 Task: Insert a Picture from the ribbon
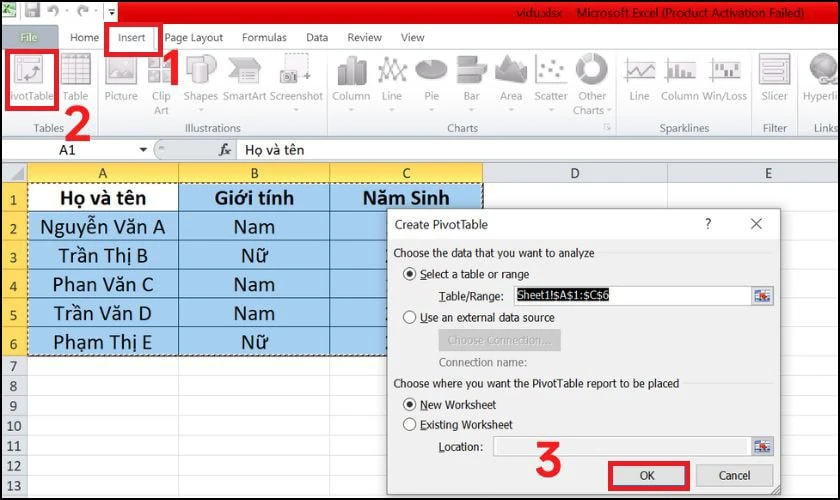[x=121, y=79]
